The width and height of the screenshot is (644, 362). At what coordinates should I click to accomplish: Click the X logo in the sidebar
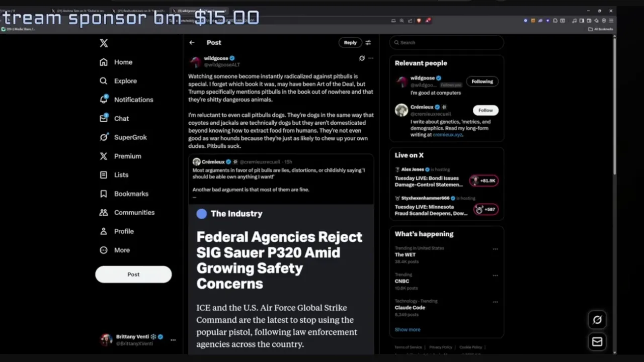104,43
